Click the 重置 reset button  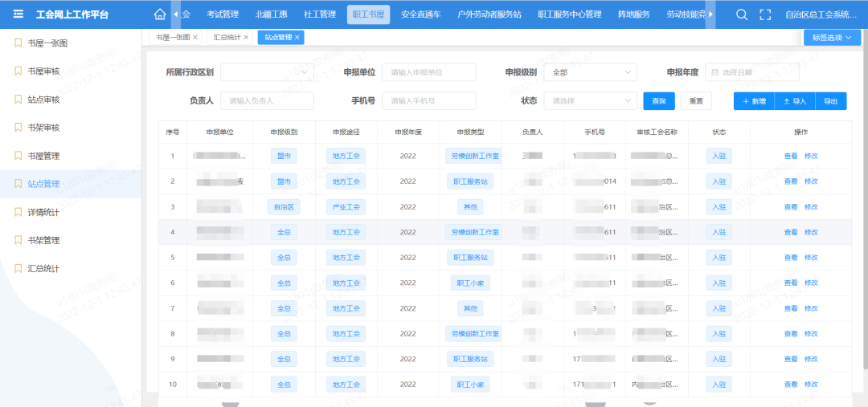pos(696,101)
